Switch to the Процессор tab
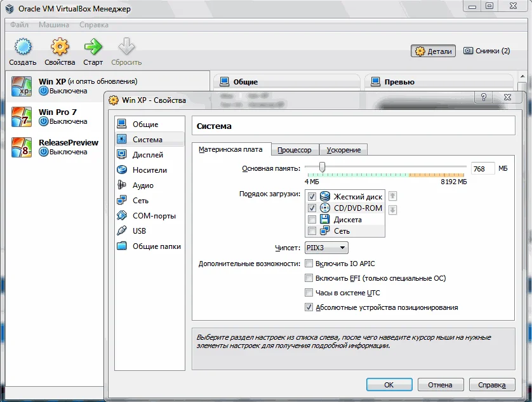Screen dimensions: 532x402 295,150
